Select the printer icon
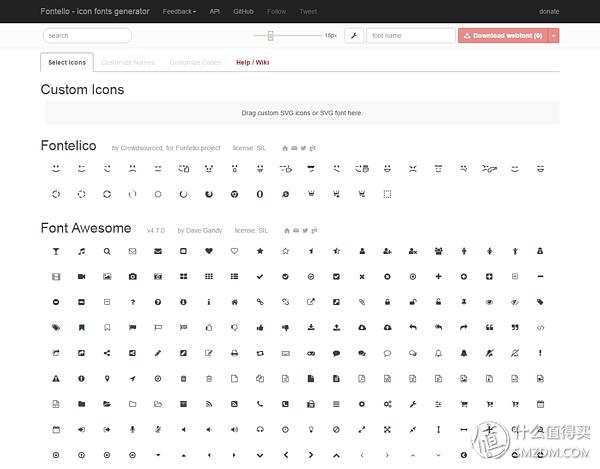The width and height of the screenshot is (600, 469). tap(234, 353)
